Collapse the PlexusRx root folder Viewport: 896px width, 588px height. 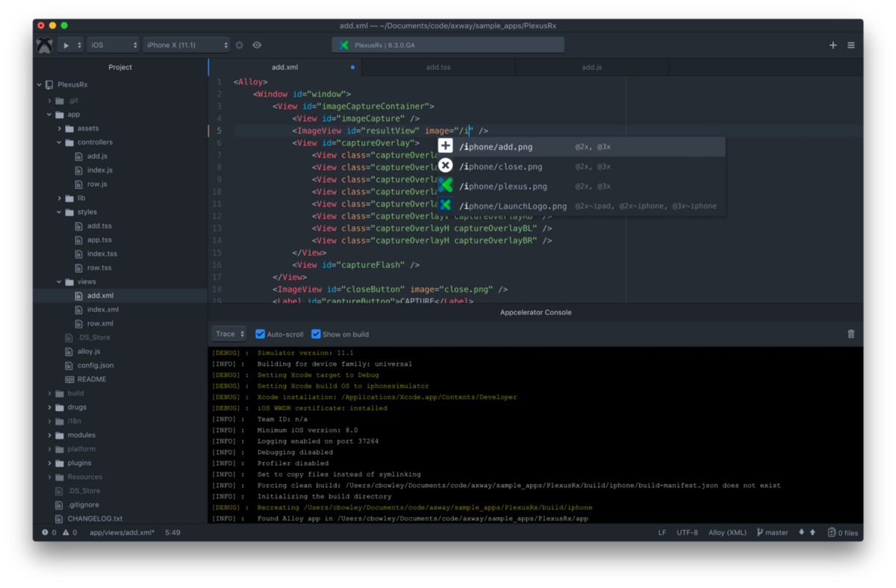(x=40, y=85)
